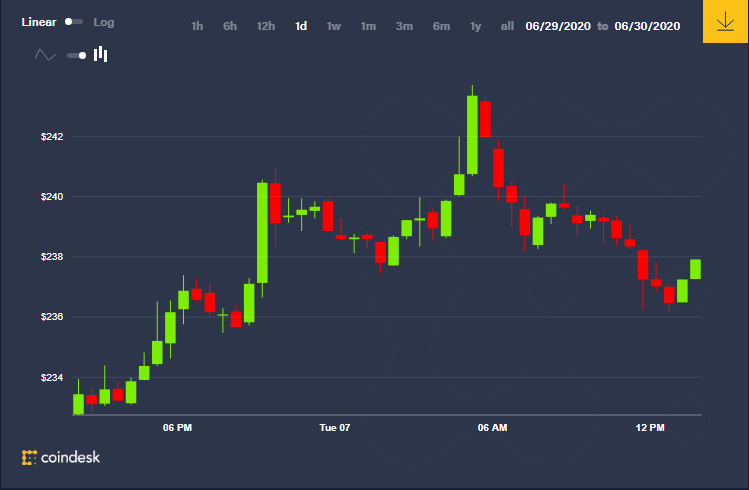Select the all time range
This screenshot has height=490, width=749.
pyautogui.click(x=507, y=26)
